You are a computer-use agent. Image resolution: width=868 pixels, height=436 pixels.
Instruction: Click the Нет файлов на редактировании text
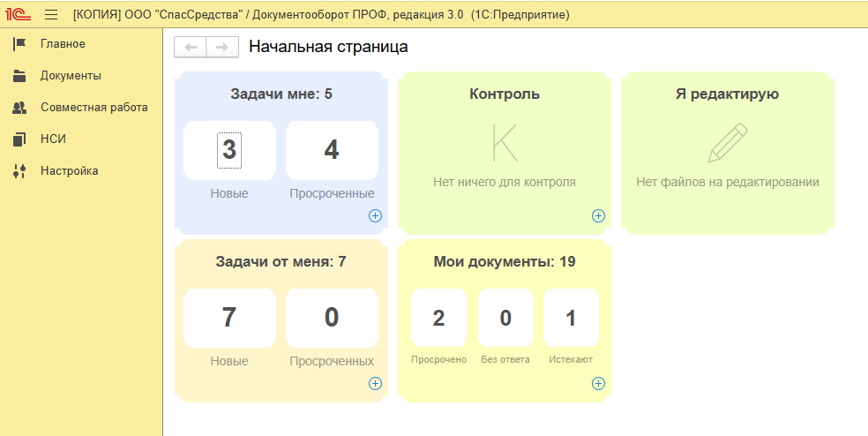pyautogui.click(x=728, y=182)
